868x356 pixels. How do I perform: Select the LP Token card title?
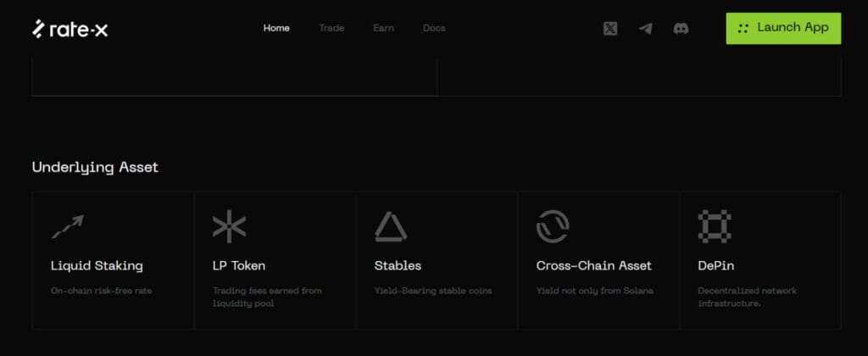239,266
